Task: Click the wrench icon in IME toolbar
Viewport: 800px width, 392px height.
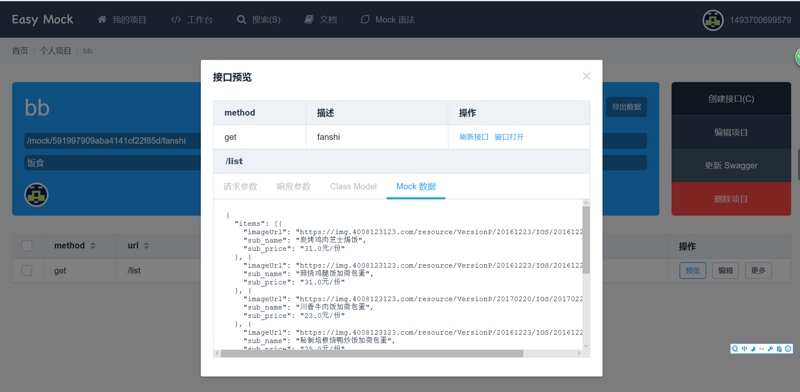Action: [770, 349]
